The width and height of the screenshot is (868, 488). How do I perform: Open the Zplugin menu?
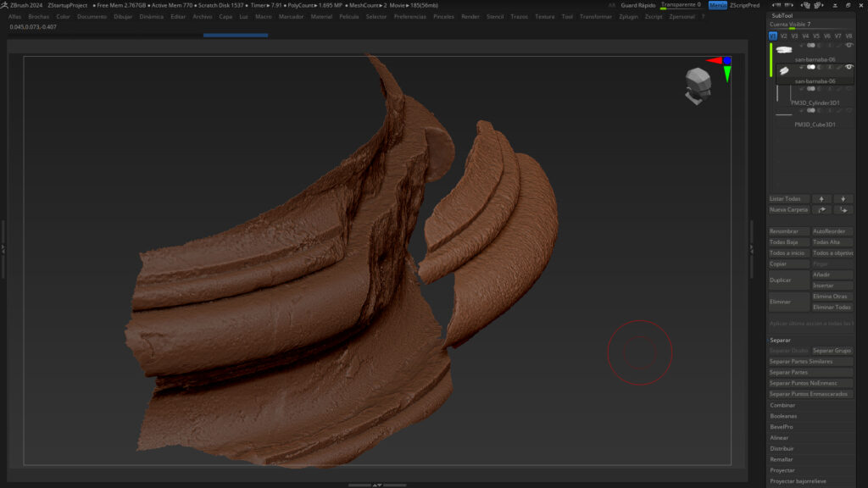tap(628, 16)
